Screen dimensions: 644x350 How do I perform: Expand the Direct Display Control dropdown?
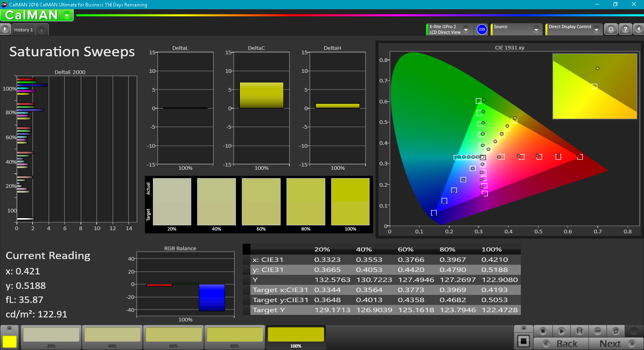tap(597, 29)
